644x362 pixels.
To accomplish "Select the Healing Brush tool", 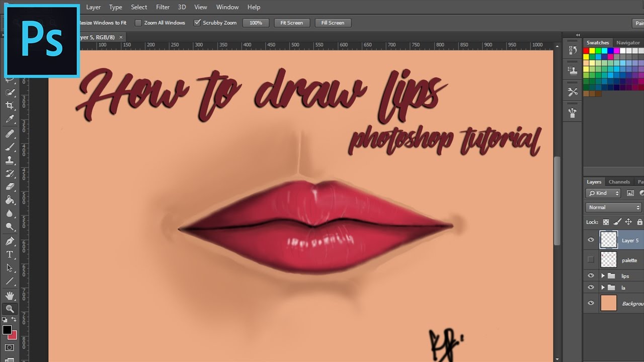I will 10,133.
